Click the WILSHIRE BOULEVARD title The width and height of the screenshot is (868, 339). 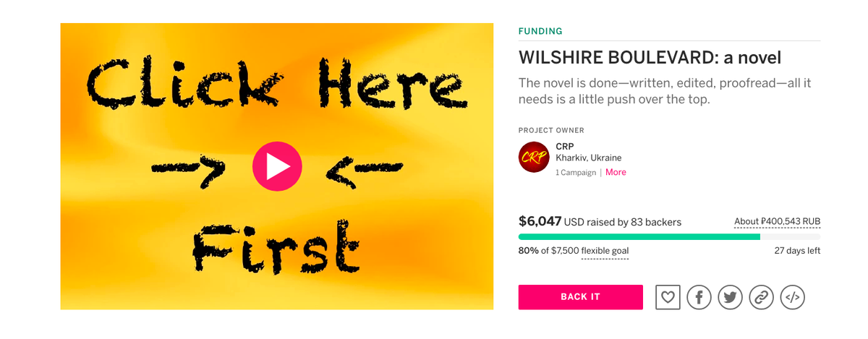click(650, 58)
